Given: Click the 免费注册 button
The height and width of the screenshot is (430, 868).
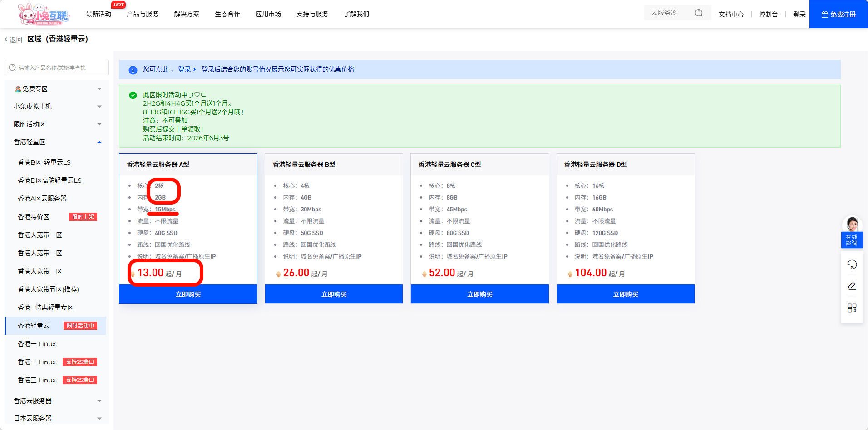Looking at the screenshot, I should [838, 15].
